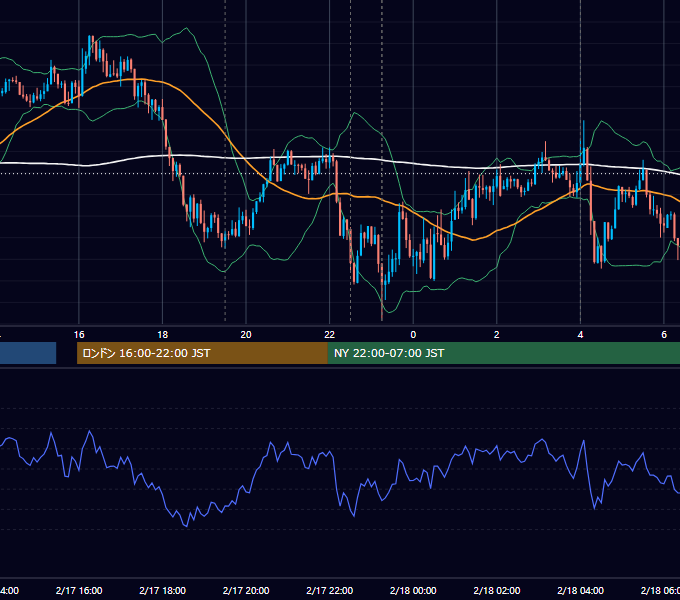680x600 pixels.
Task: Click the "2/18 02:00" date label
Action: pos(497,590)
